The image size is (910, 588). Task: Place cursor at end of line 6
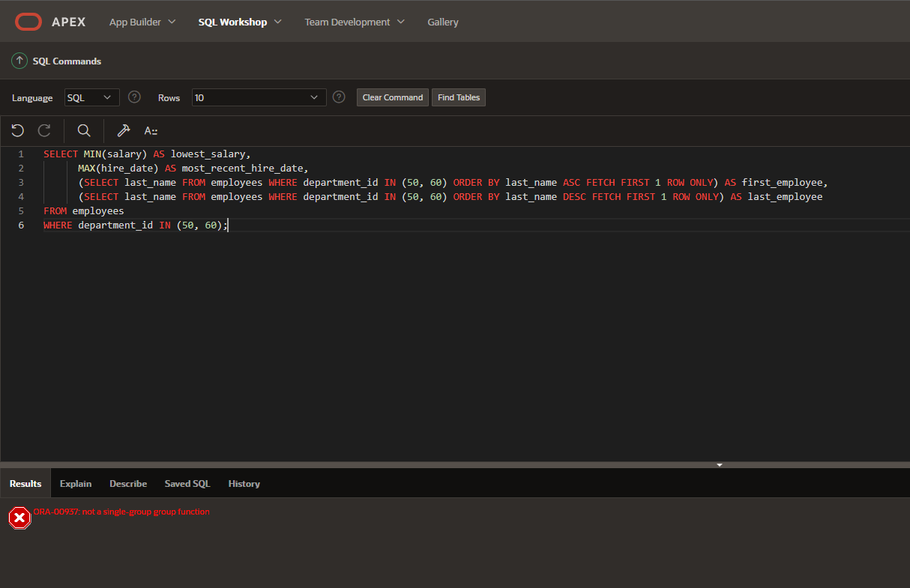(228, 225)
